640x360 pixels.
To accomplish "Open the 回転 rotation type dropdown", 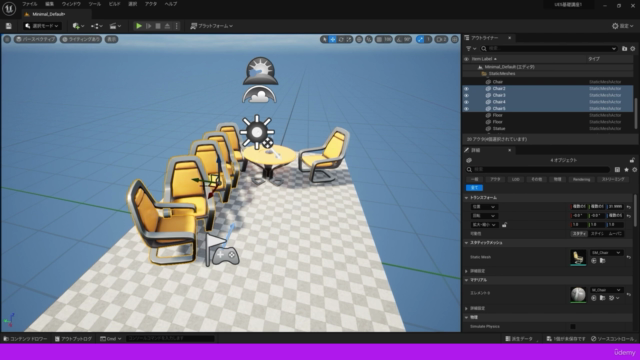I will (484, 216).
